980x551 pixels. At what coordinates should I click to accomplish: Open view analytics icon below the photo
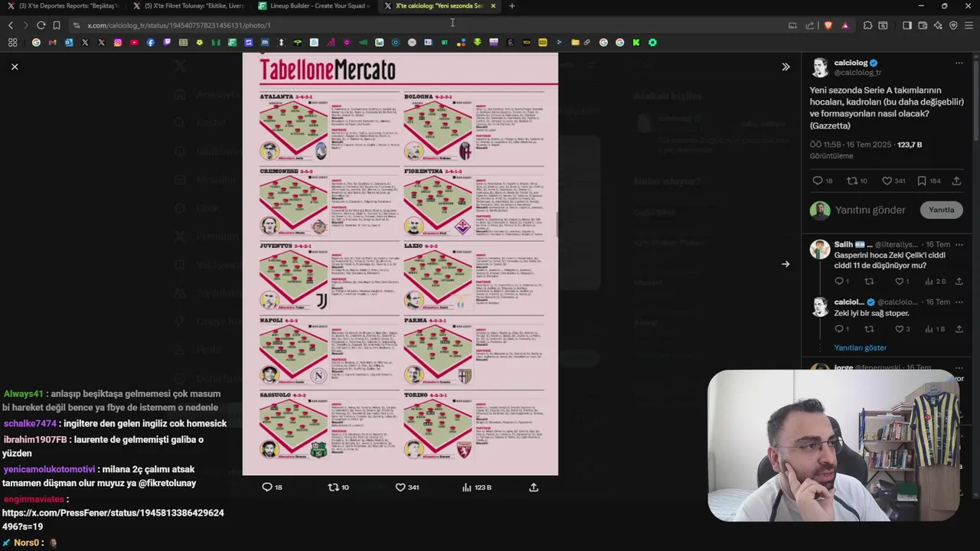[466, 487]
